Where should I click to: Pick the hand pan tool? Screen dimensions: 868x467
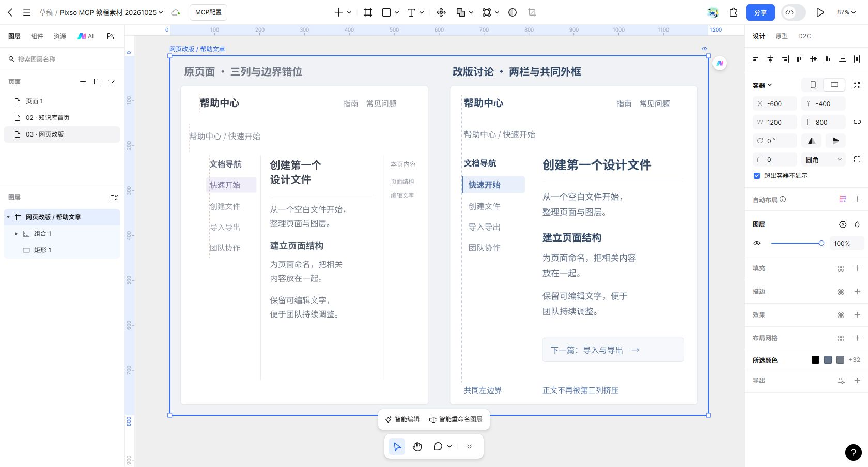tap(417, 446)
